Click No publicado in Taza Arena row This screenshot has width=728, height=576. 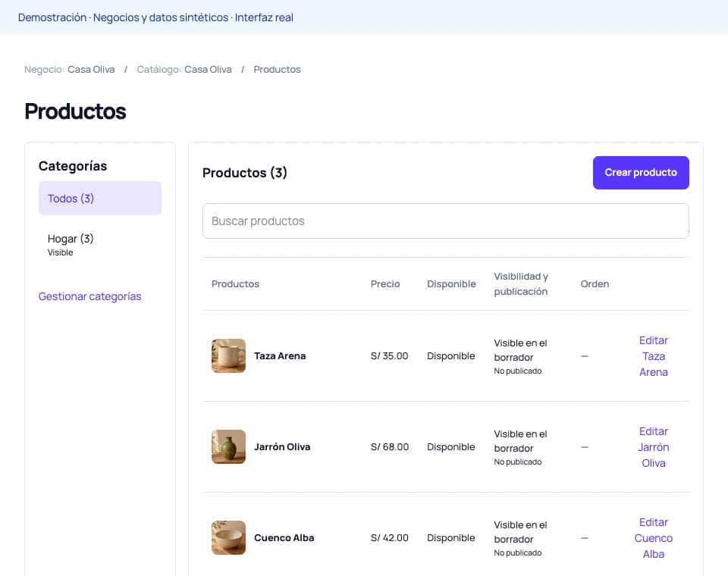[x=518, y=371]
